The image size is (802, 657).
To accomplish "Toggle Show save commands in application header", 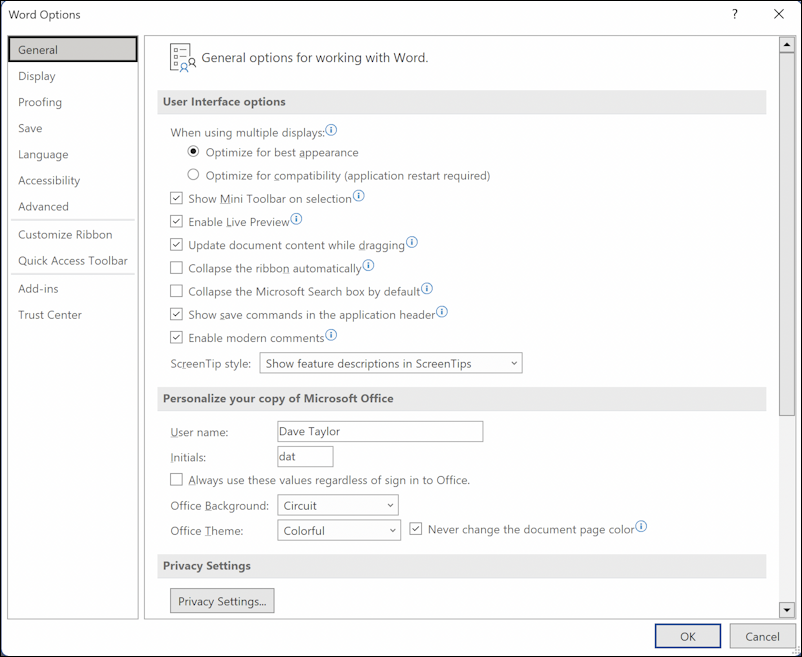I will [176, 314].
